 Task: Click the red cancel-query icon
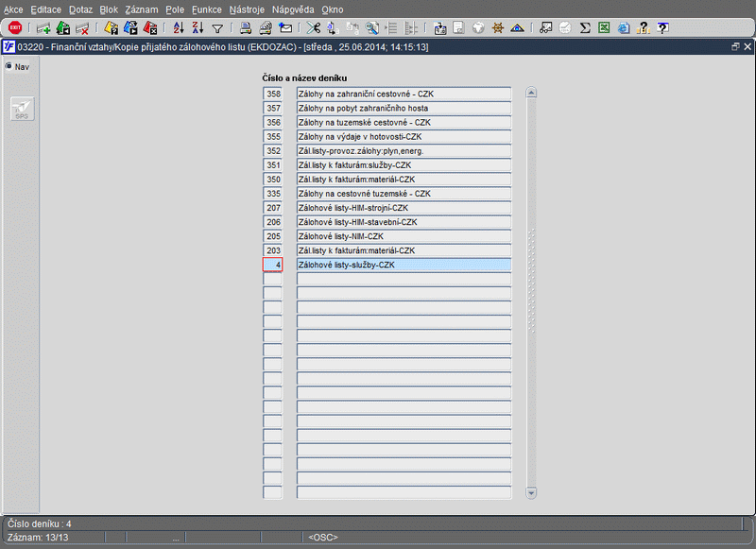(x=150, y=28)
